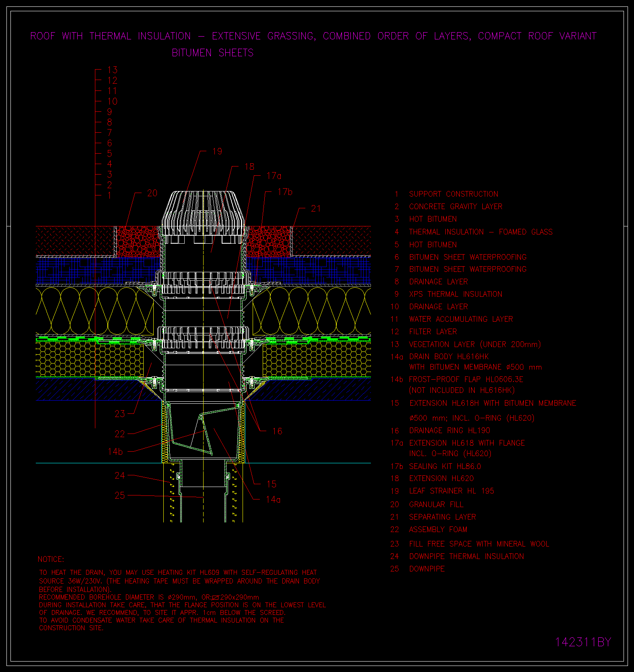Click 'FROST-PROOF FLAP HL0606.3E' legend line
The width and height of the screenshot is (634, 672).
pyautogui.click(x=466, y=380)
